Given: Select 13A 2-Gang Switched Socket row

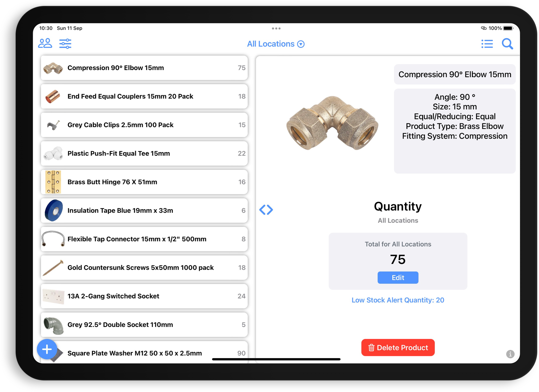Looking at the screenshot, I should point(144,296).
